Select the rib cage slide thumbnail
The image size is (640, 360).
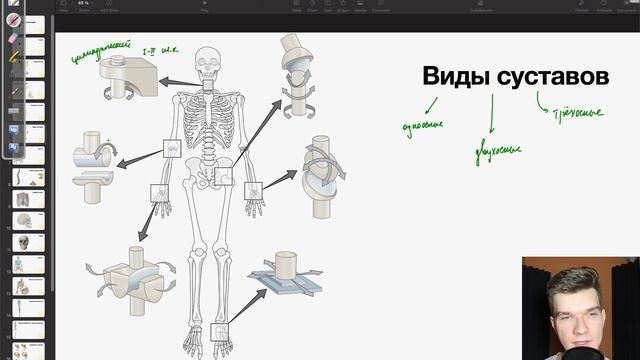pyautogui.click(x=29, y=199)
